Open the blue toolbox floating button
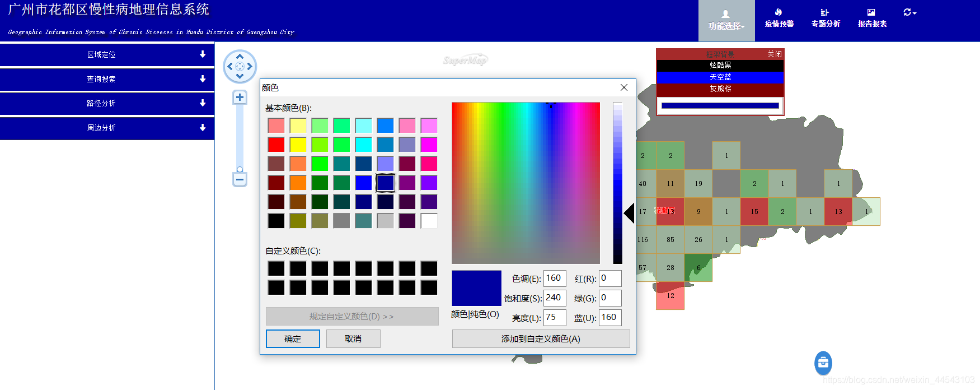The width and height of the screenshot is (980, 390). coord(823,363)
